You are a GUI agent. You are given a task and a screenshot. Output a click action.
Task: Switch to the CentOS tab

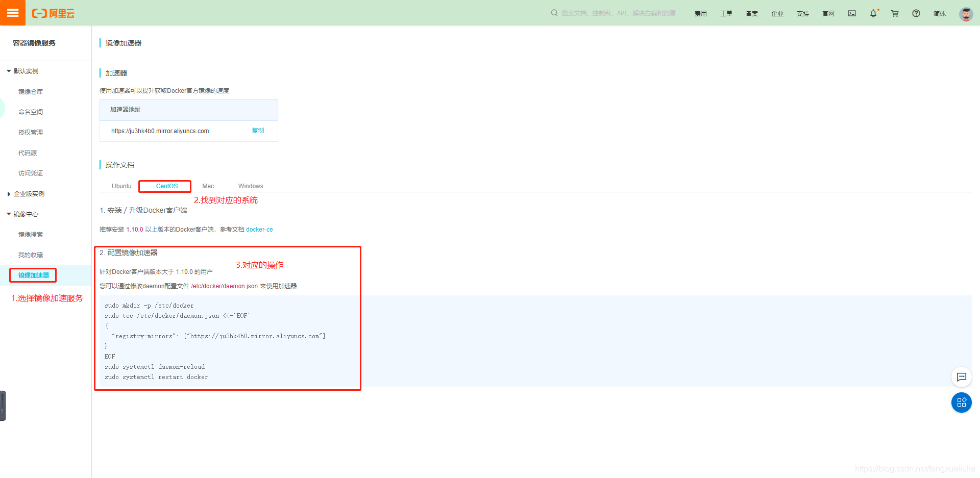(x=167, y=186)
